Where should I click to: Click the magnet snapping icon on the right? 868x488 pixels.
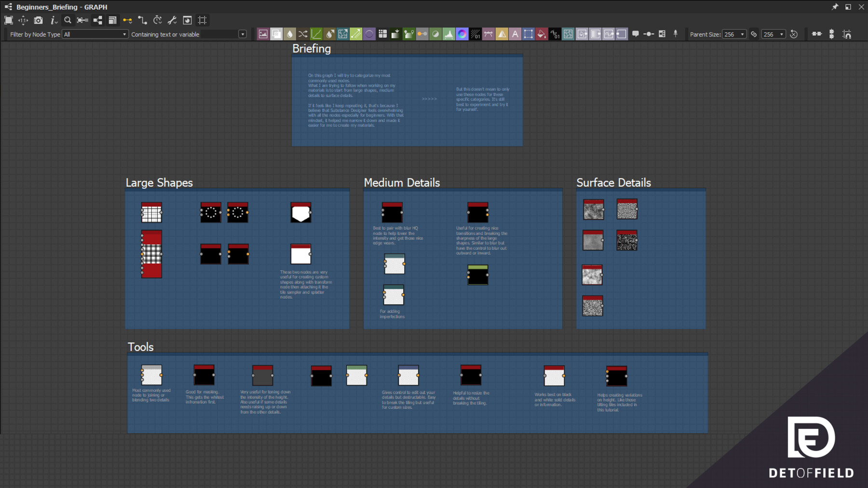(x=847, y=34)
